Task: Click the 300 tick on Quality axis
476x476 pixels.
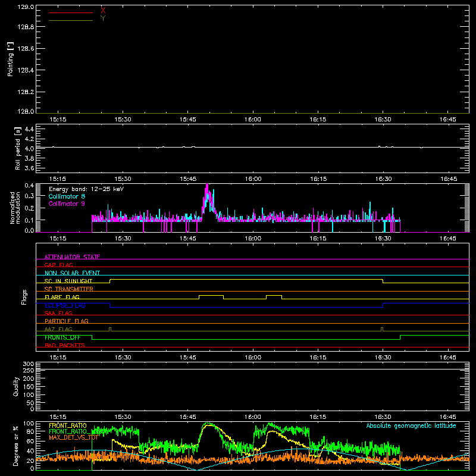Action: tap(28, 364)
